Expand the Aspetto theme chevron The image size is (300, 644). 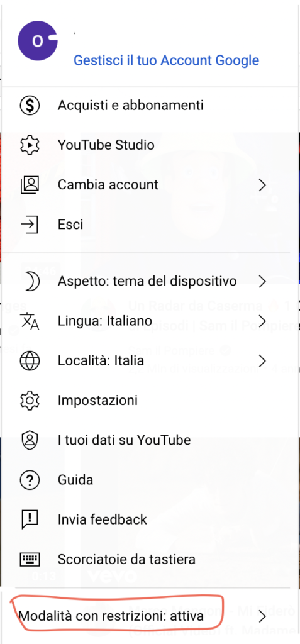[x=263, y=281]
